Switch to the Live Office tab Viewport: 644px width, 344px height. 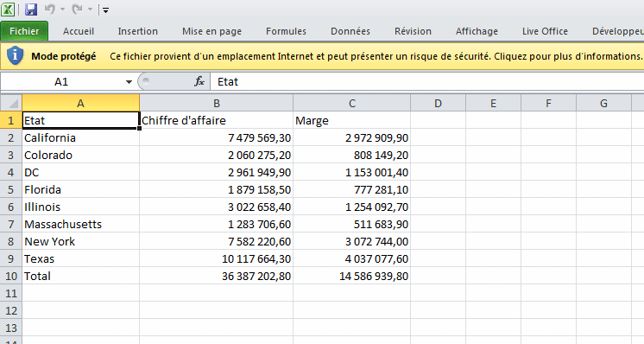(545, 31)
